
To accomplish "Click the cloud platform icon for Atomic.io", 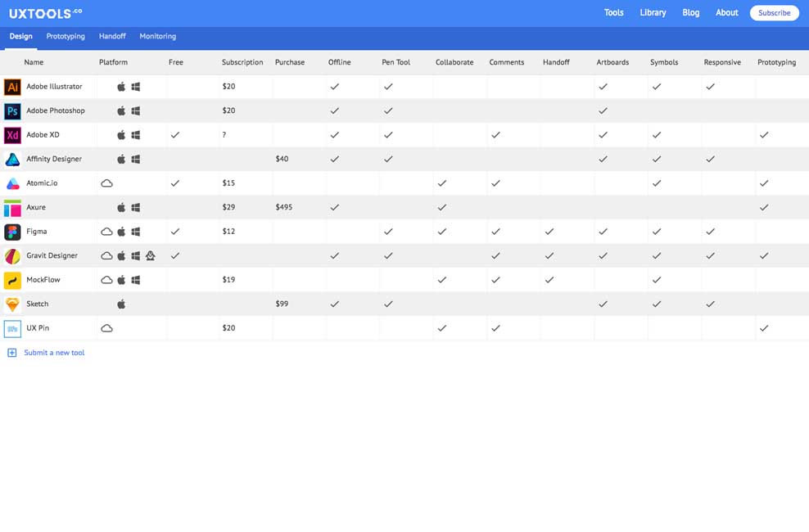I will [106, 183].
